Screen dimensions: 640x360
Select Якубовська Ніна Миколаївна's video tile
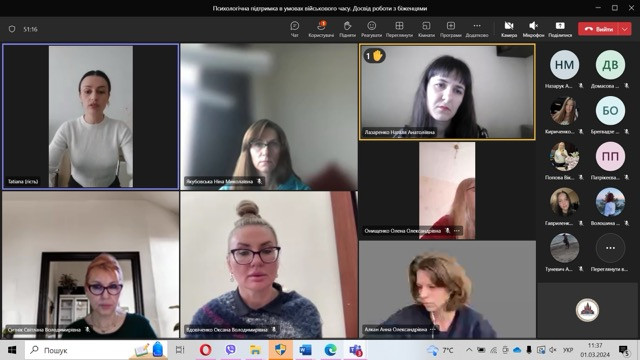[x=269, y=116]
